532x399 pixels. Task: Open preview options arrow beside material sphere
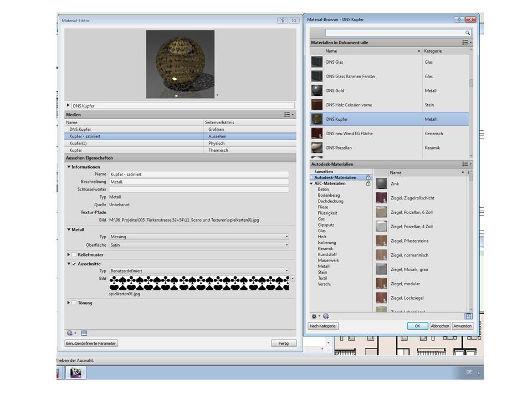tap(217, 95)
